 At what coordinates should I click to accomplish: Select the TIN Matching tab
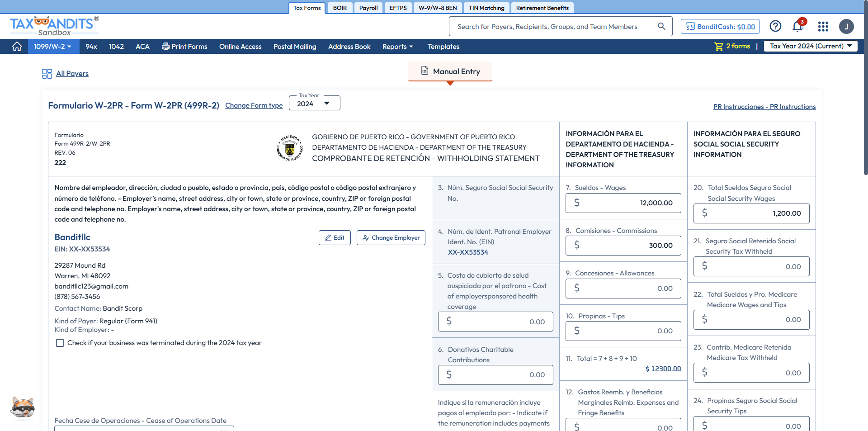click(486, 8)
